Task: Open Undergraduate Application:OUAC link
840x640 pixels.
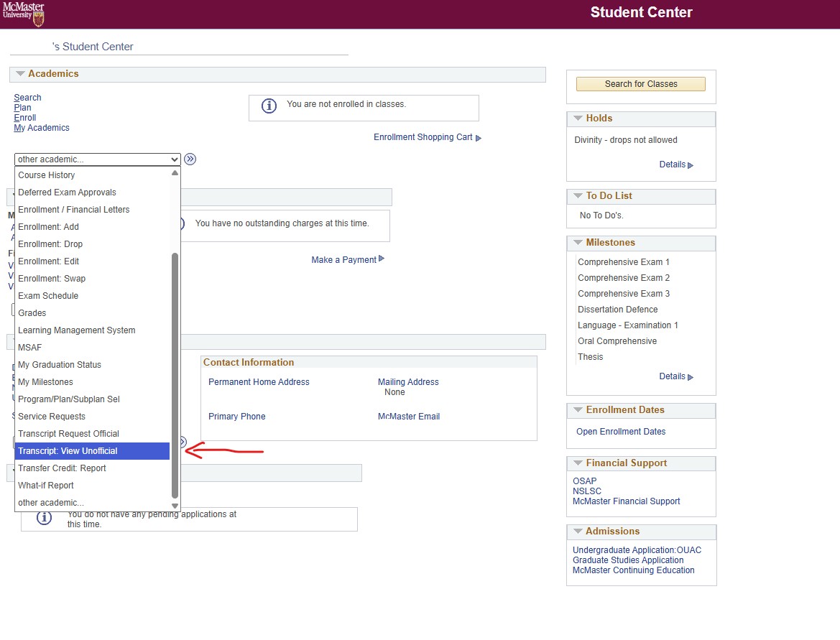Action: (637, 550)
